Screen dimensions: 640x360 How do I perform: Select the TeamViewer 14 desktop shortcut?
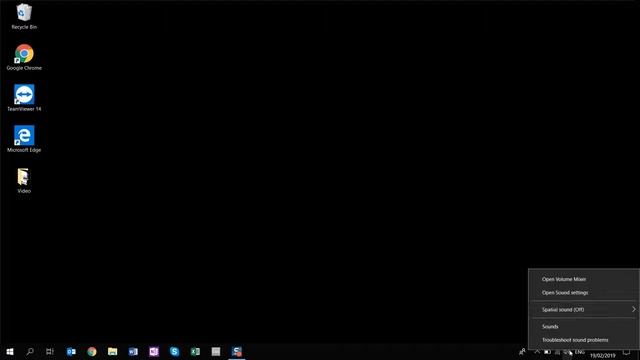point(24,98)
